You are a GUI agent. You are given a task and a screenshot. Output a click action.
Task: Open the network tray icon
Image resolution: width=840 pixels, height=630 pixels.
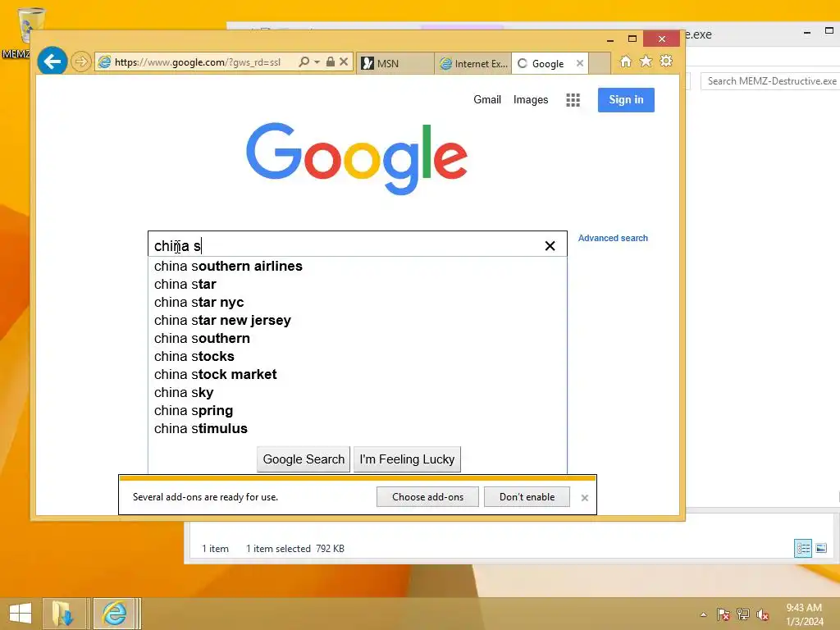click(x=743, y=614)
